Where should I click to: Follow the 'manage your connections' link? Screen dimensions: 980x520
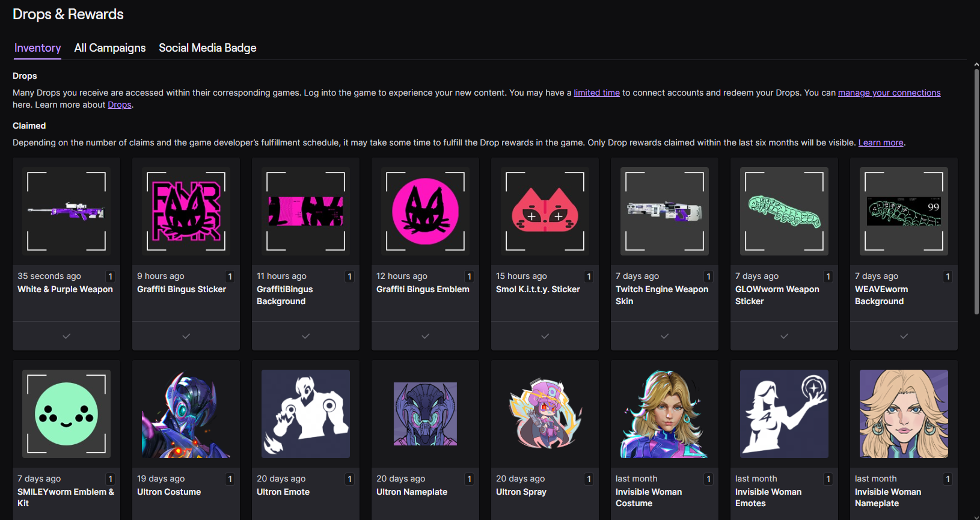[x=889, y=93]
